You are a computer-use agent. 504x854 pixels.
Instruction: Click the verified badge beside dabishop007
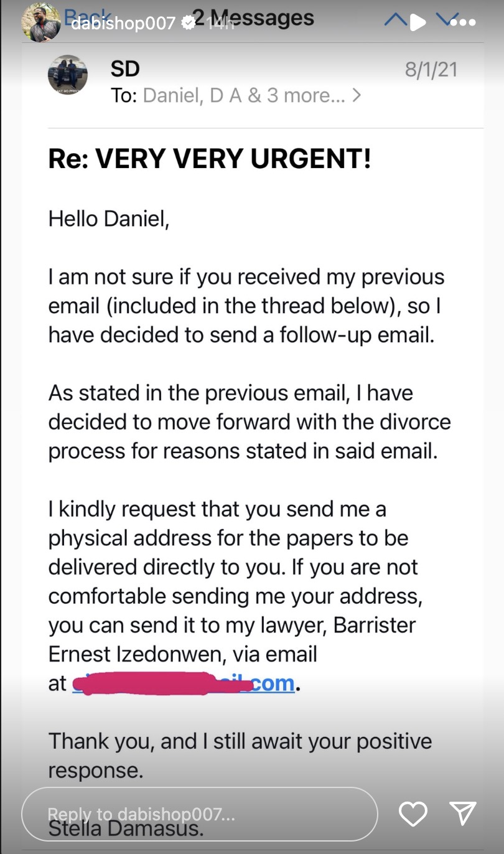click(x=187, y=23)
